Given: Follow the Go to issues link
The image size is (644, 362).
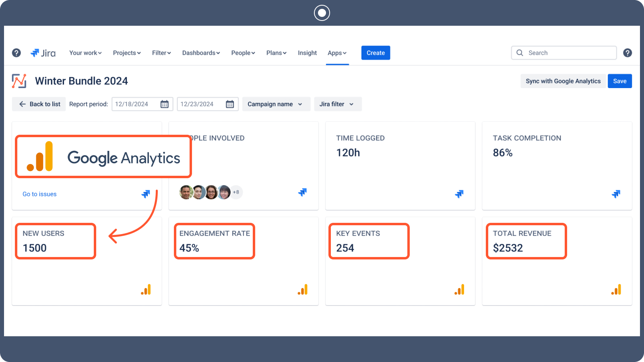Looking at the screenshot, I should click(x=39, y=194).
